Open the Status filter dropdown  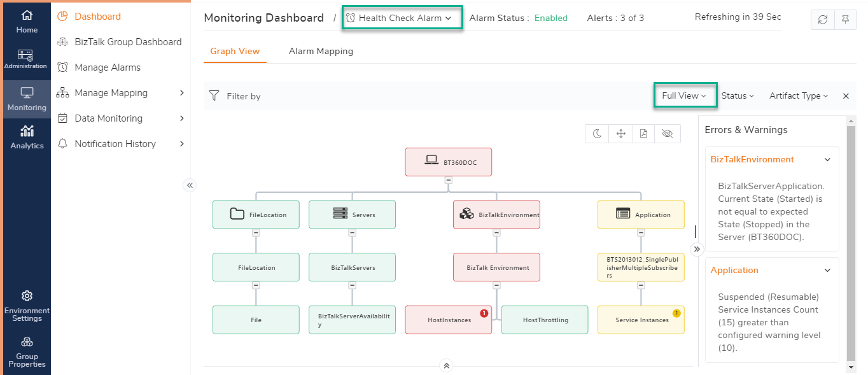click(738, 96)
